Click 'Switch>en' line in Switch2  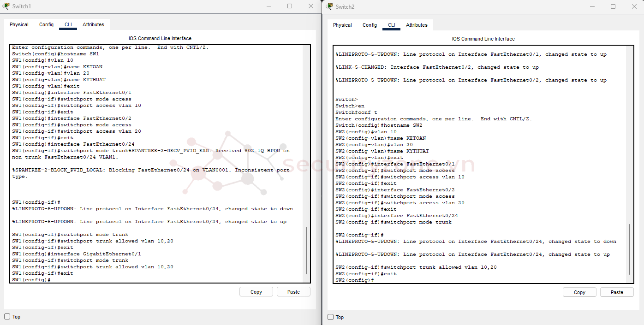pos(350,106)
